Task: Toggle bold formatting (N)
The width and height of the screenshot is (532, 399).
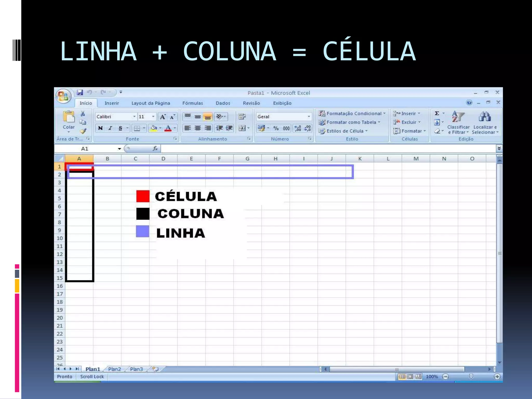Action: coord(101,128)
